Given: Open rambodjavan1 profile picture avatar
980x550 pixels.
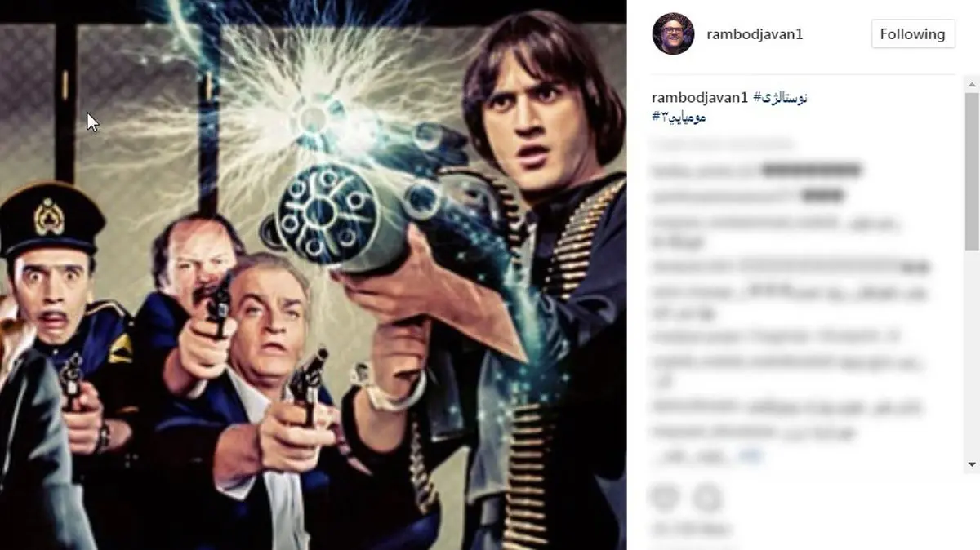Looking at the screenshot, I should [673, 34].
